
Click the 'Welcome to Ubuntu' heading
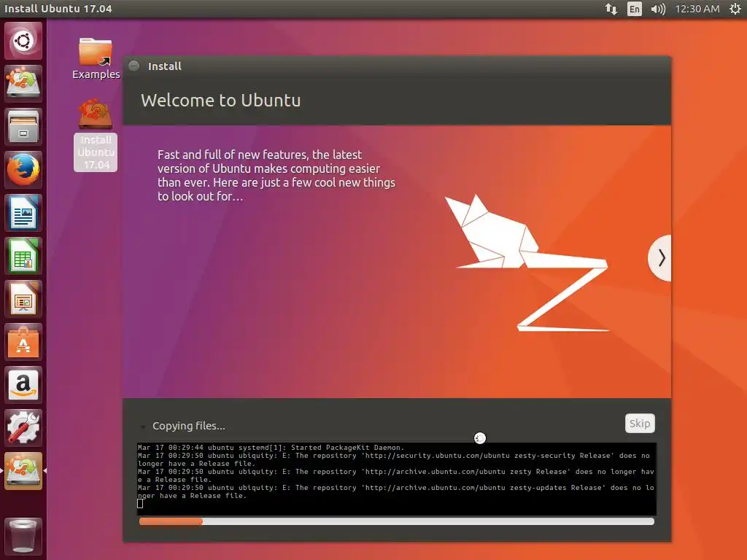click(220, 101)
